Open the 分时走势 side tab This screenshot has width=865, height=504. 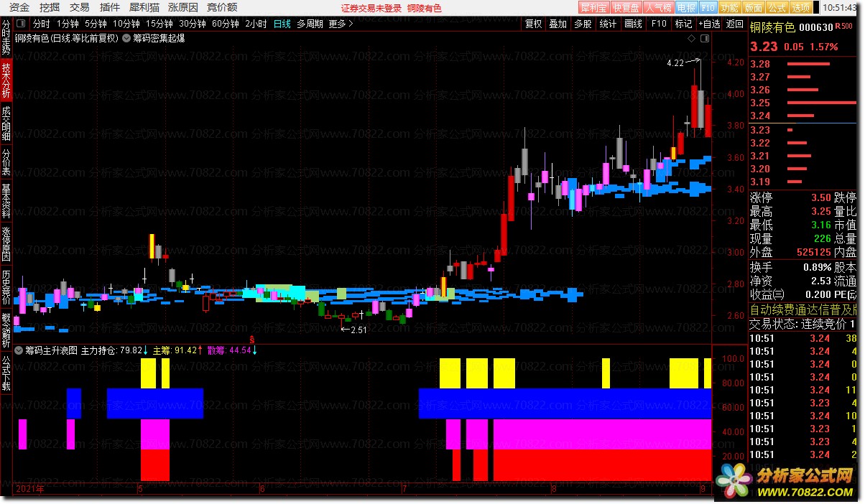click(6, 37)
